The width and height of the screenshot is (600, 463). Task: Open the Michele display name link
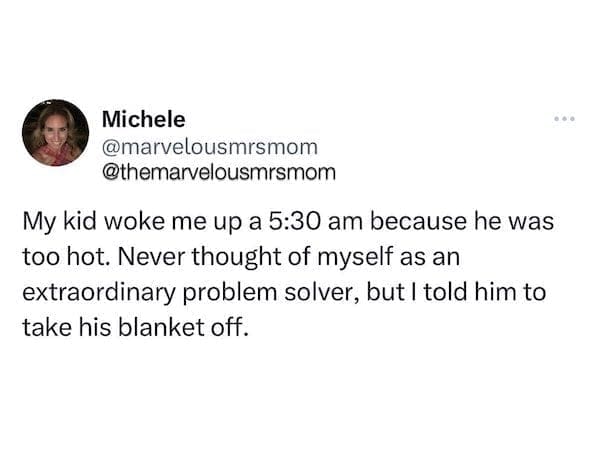tap(143, 119)
